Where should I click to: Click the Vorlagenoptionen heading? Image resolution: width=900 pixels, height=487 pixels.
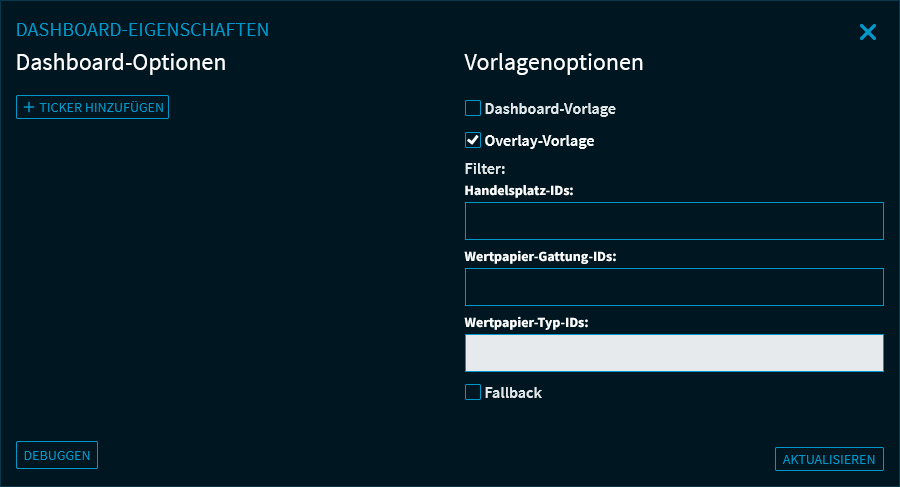coord(554,62)
